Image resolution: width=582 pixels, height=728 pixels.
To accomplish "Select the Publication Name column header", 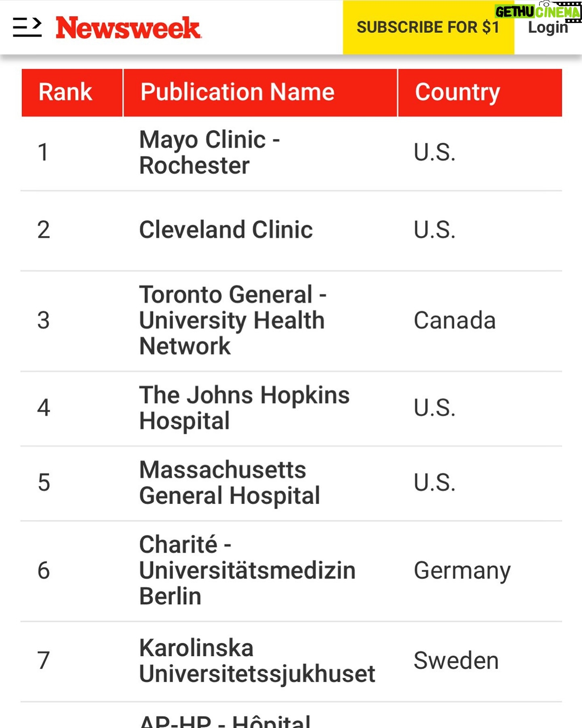I will (260, 93).
